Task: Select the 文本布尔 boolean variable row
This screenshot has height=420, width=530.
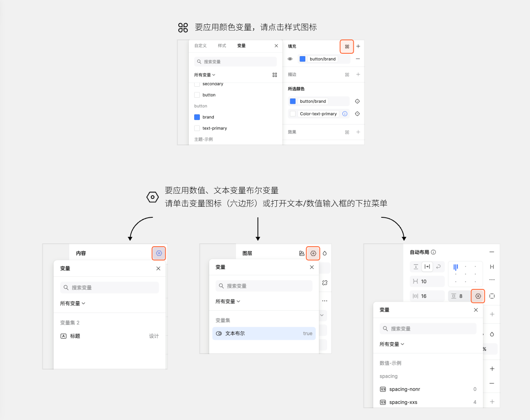Action: pos(264,333)
